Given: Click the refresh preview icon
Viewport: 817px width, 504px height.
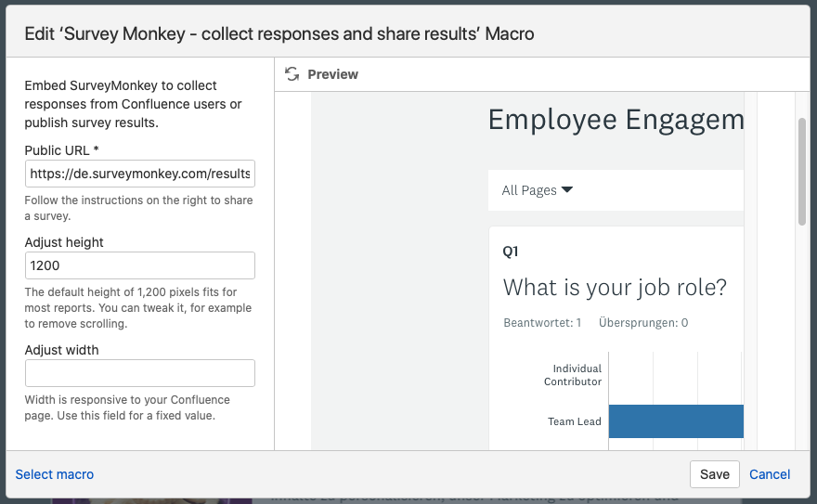Looking at the screenshot, I should click(x=292, y=74).
